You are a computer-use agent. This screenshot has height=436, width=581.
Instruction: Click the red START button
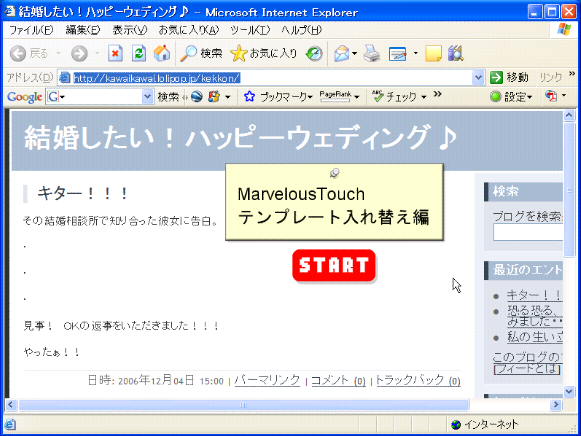(334, 265)
